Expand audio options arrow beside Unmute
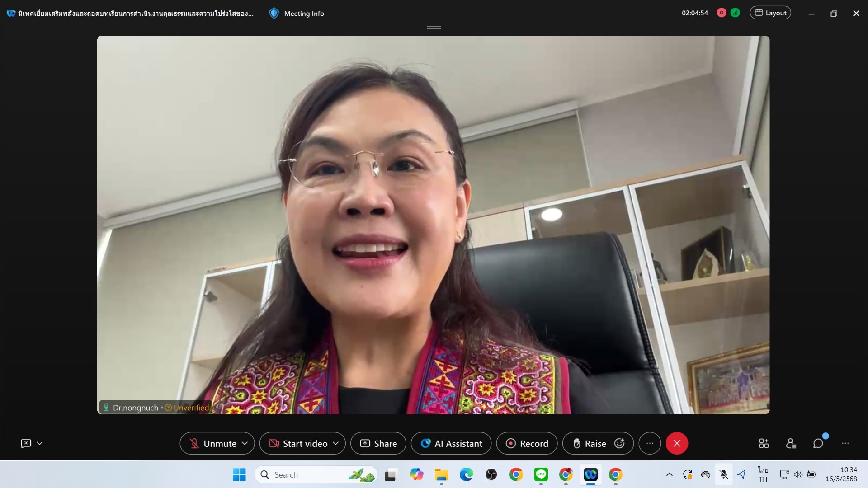 [245, 443]
